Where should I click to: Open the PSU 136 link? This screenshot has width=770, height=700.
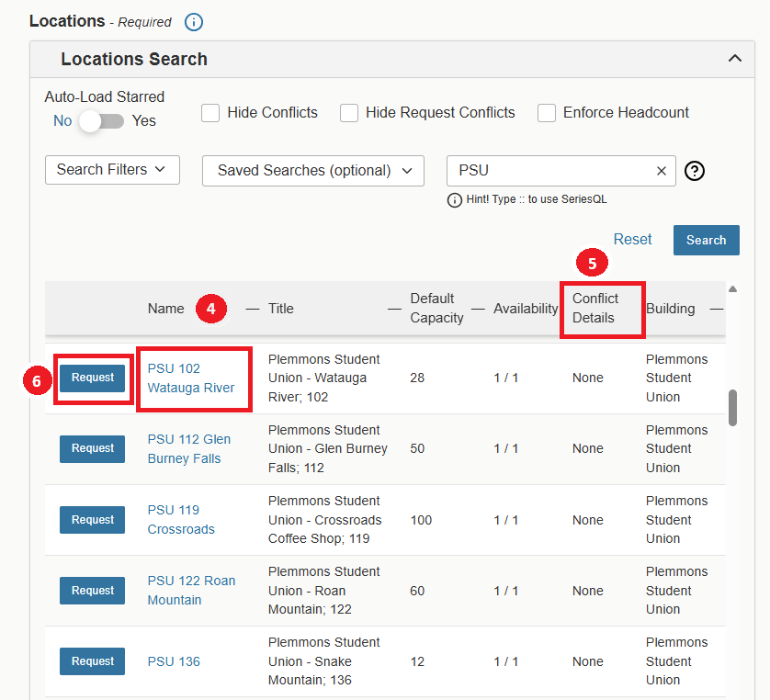(x=174, y=661)
